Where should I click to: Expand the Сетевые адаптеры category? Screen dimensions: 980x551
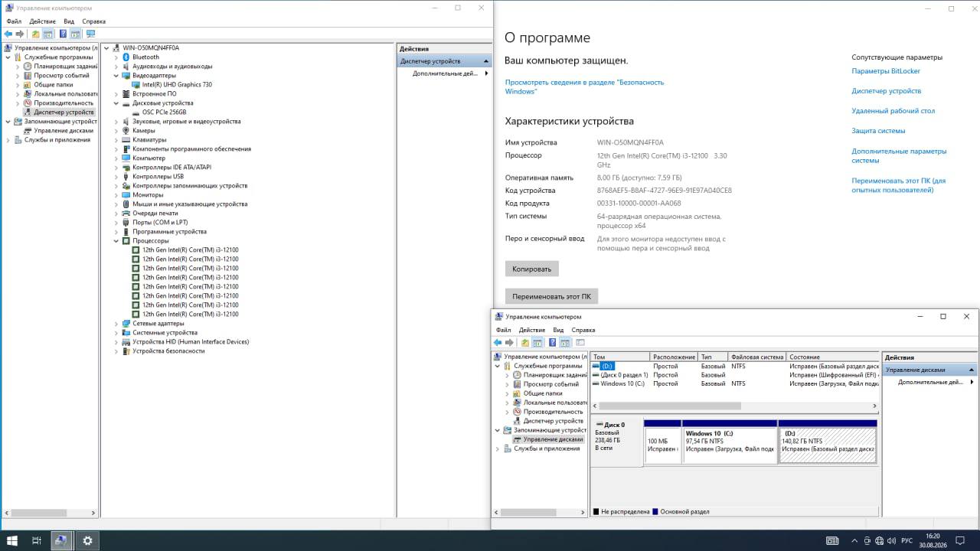tap(116, 324)
